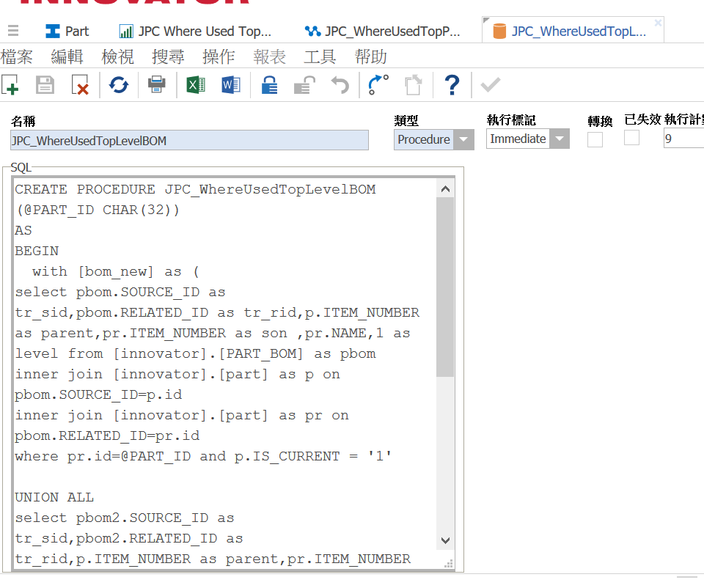Screen dimensions: 704x588
Task: Open Help with the question mark icon
Action: 452,85
